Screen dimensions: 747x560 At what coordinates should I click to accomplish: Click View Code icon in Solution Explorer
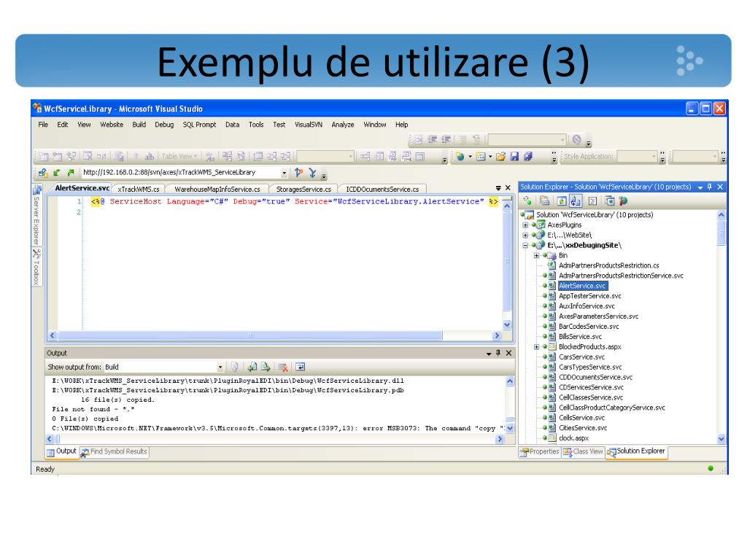(592, 201)
